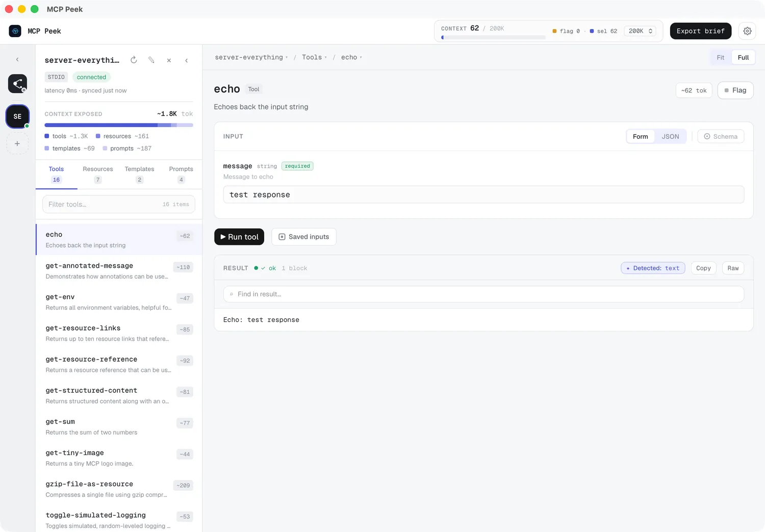Screen dimensions: 765x532
Task: Switch input view to Form
Action: 641,136
